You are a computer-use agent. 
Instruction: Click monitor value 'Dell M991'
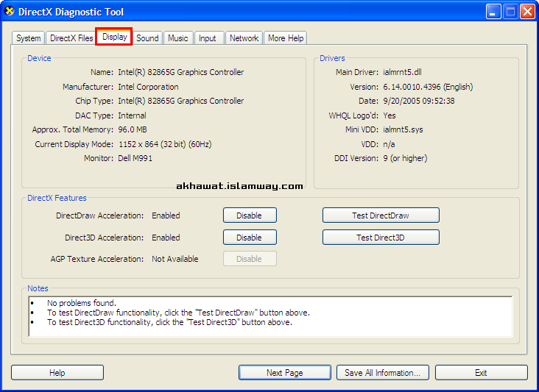[135, 158]
